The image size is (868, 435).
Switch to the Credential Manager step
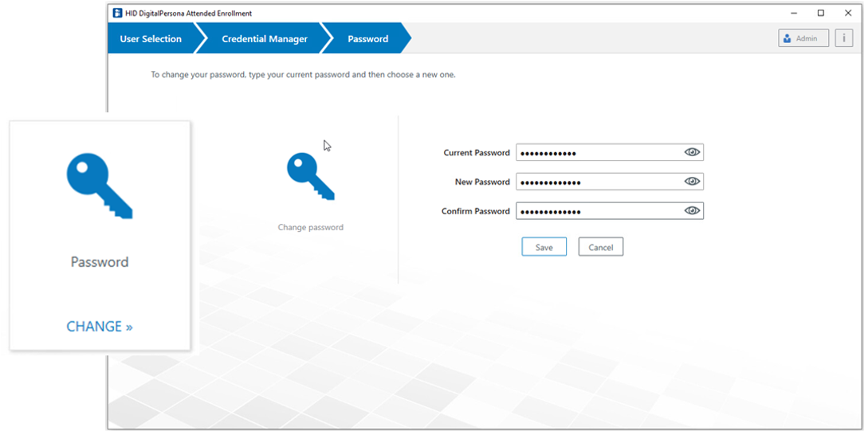pyautogui.click(x=264, y=38)
